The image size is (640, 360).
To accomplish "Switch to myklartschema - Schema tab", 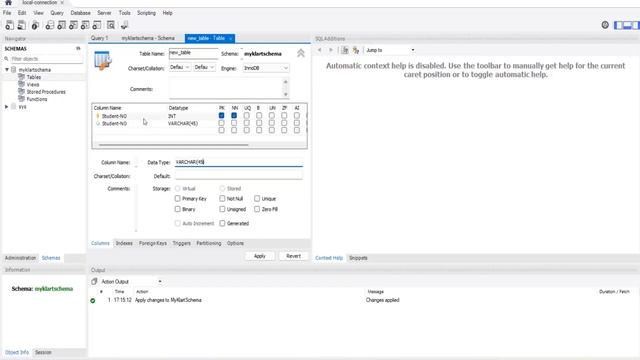I will pyautogui.click(x=148, y=38).
